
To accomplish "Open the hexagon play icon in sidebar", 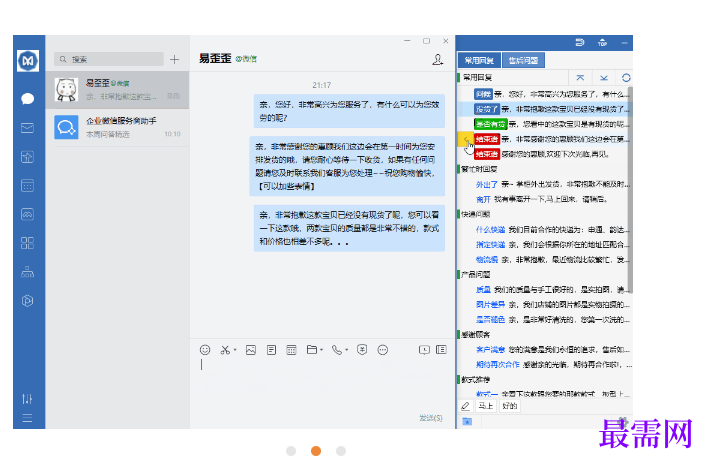I will point(27,301).
